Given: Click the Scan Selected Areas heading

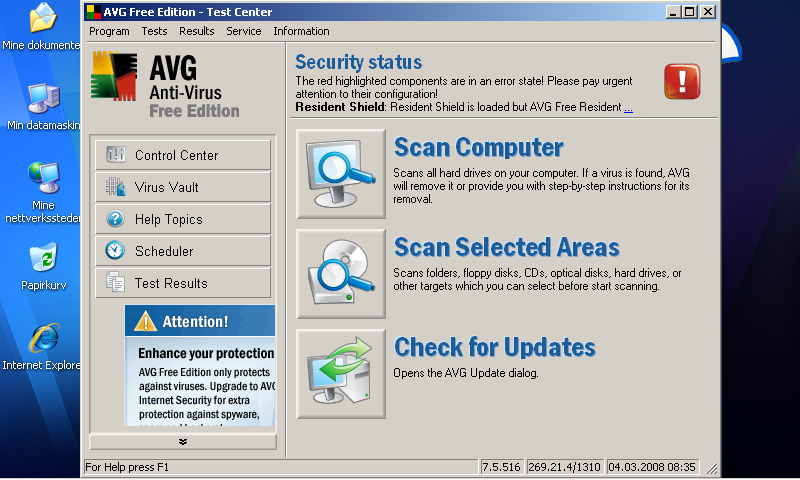Looking at the screenshot, I should [x=507, y=247].
